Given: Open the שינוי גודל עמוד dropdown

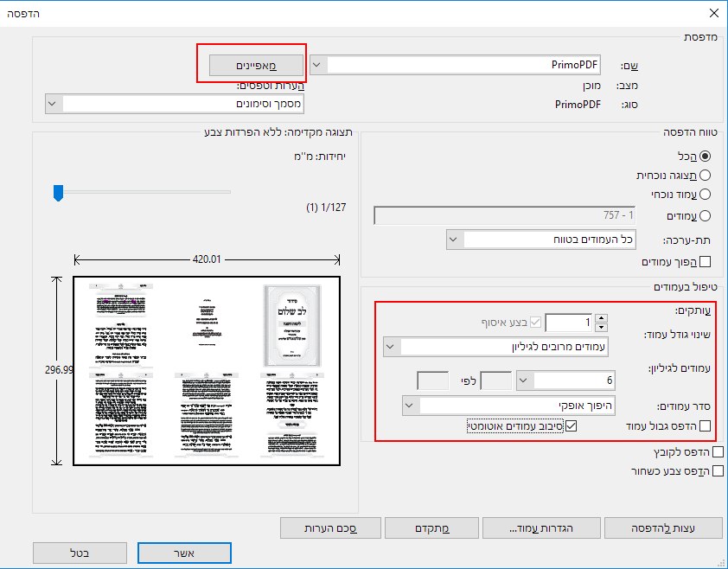Looking at the screenshot, I should pyautogui.click(x=495, y=347).
